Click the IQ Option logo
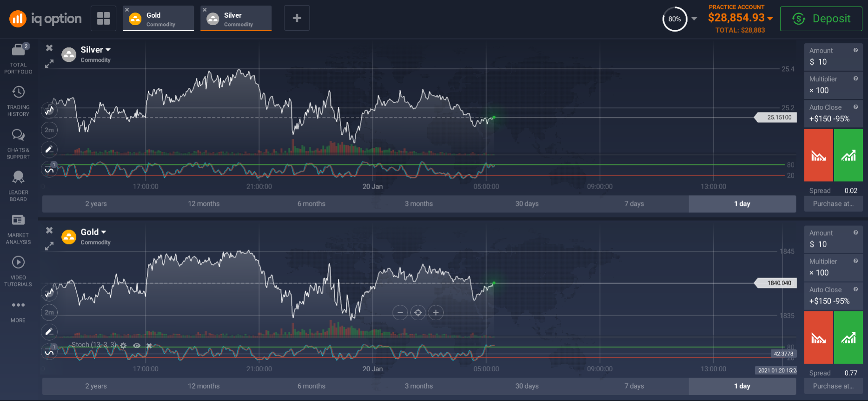The width and height of the screenshot is (868, 401). tap(45, 19)
